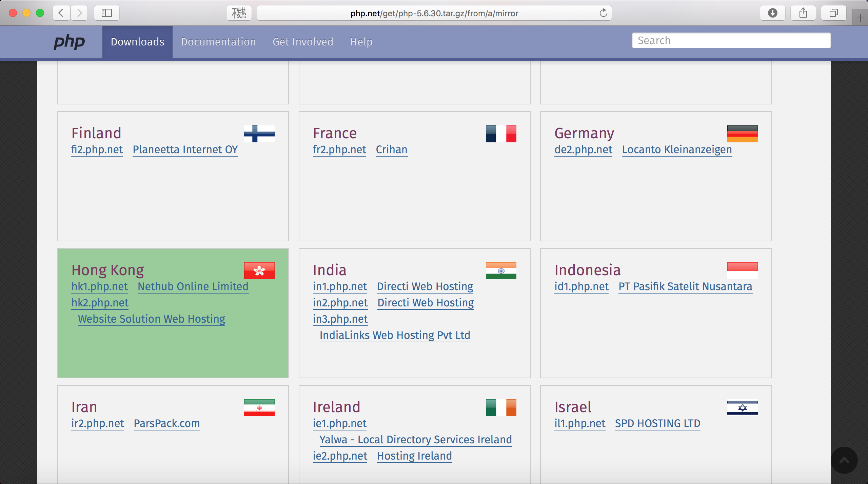This screenshot has width=868, height=484.
Task: Click the scroll-to-top arrow button
Action: coord(844,460)
